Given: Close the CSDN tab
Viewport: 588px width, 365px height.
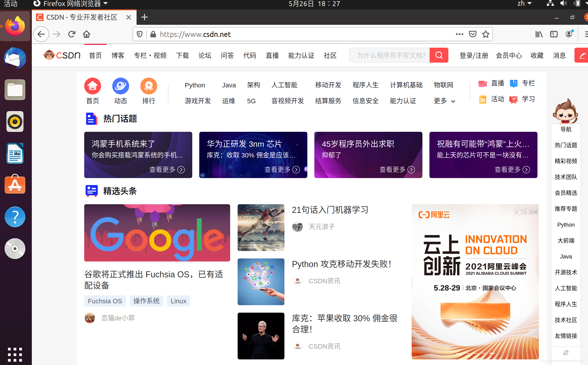Looking at the screenshot, I should (x=128, y=17).
